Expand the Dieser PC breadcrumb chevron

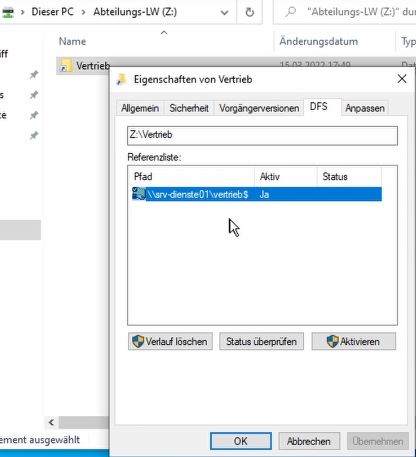click(83, 13)
